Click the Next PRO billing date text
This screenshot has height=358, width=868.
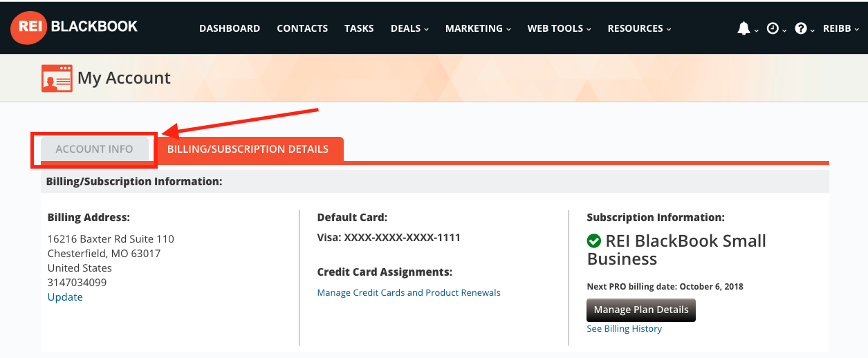pos(665,286)
